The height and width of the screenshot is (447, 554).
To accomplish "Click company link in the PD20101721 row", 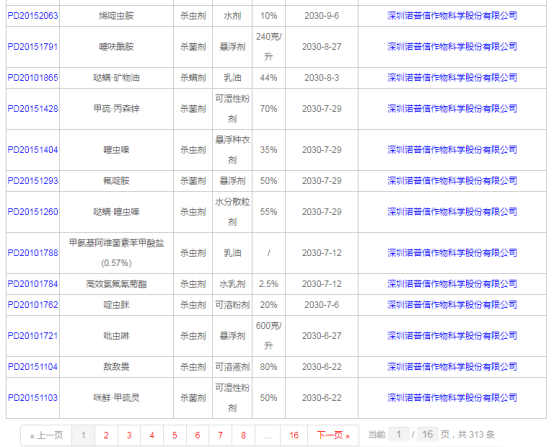I will [452, 336].
